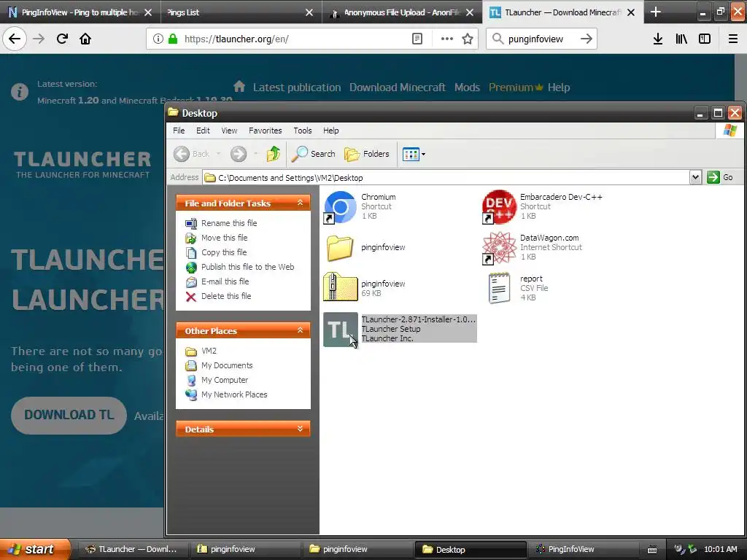Open Views dropdown in Explorer toolbar
Viewport: 747px width, 560px height.
[414, 154]
